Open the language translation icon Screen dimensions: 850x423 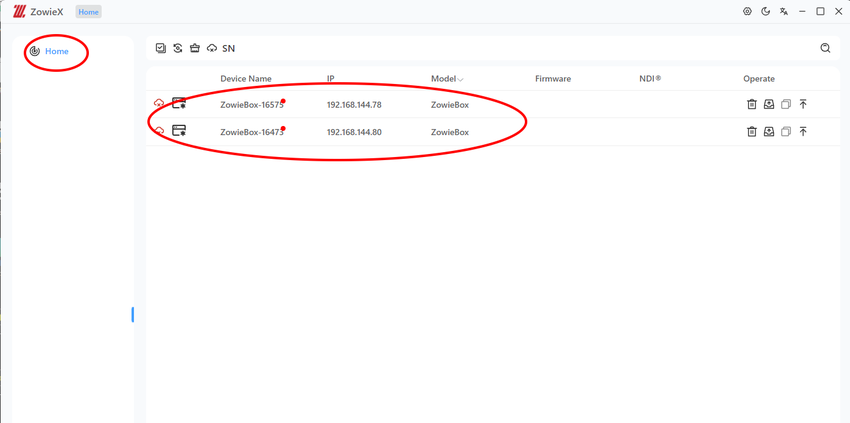784,11
